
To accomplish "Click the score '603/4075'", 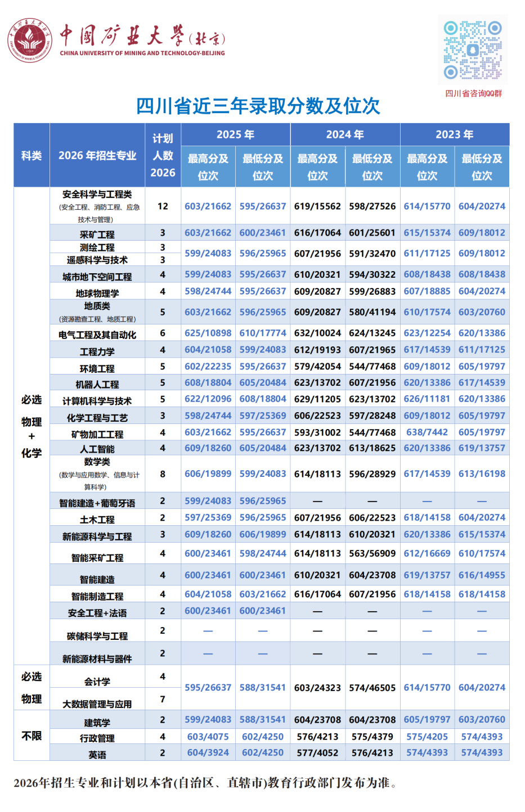I will (208, 736).
